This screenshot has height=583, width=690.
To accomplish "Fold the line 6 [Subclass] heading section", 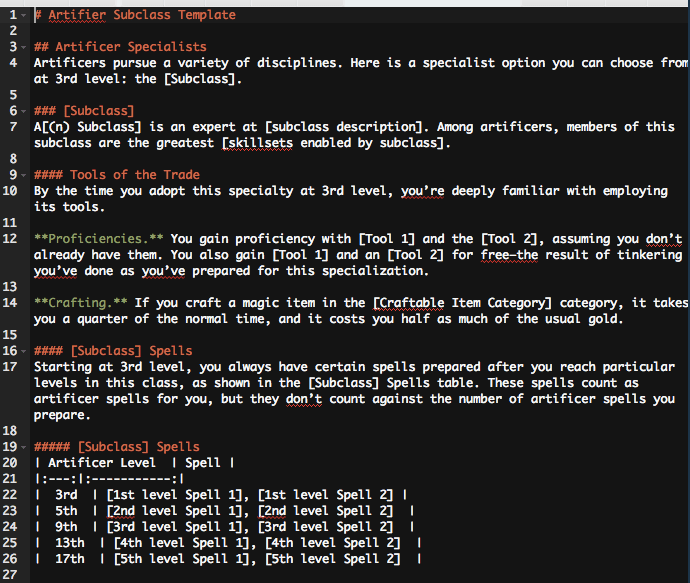I will (x=22, y=110).
